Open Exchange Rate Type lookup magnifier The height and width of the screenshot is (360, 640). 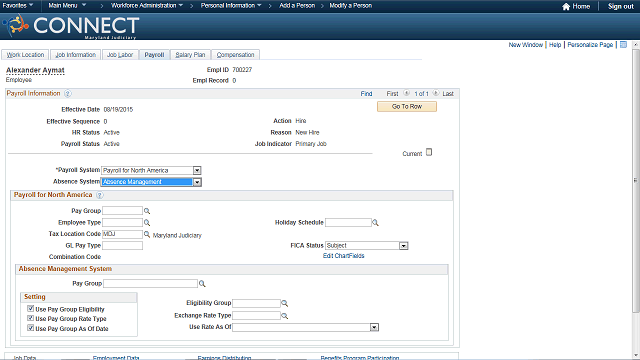(x=284, y=316)
